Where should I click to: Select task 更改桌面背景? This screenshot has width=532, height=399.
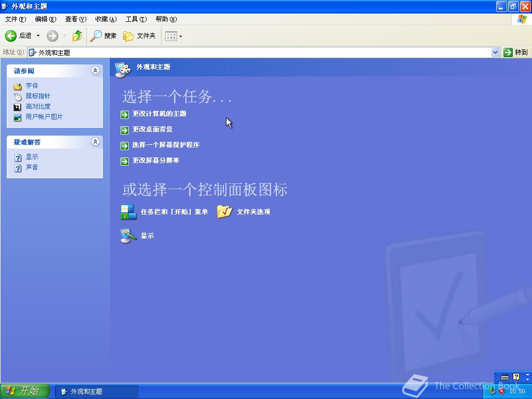(x=152, y=129)
